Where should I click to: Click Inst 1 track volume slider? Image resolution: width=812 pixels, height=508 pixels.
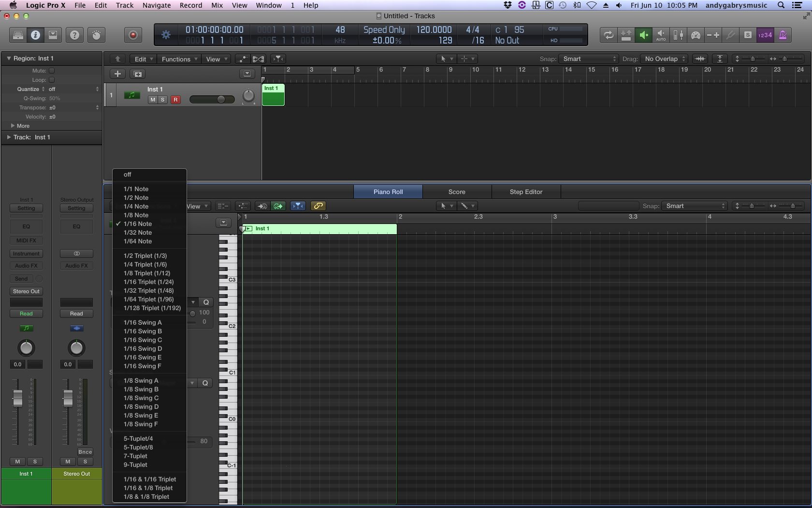[212, 99]
